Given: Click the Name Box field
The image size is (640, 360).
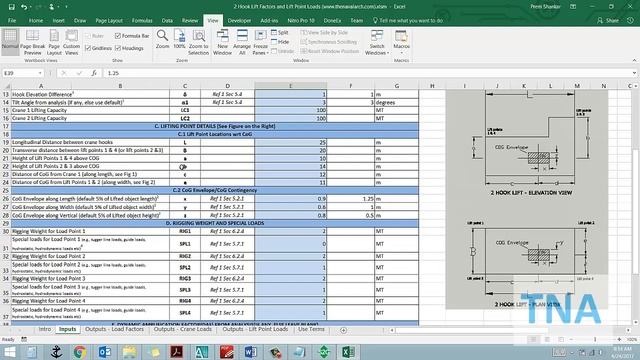Looking at the screenshot, I should pyautogui.click(x=20, y=73).
